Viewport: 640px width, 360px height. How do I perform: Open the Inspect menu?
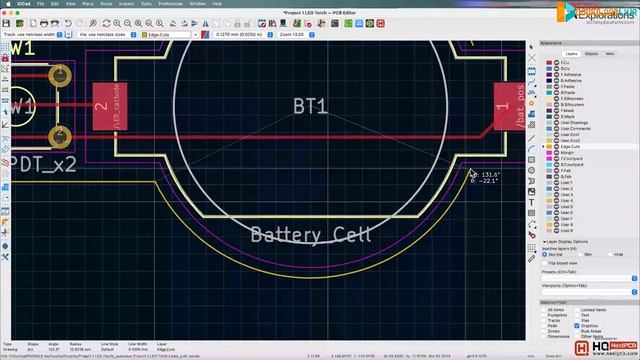pyautogui.click(x=126, y=4)
